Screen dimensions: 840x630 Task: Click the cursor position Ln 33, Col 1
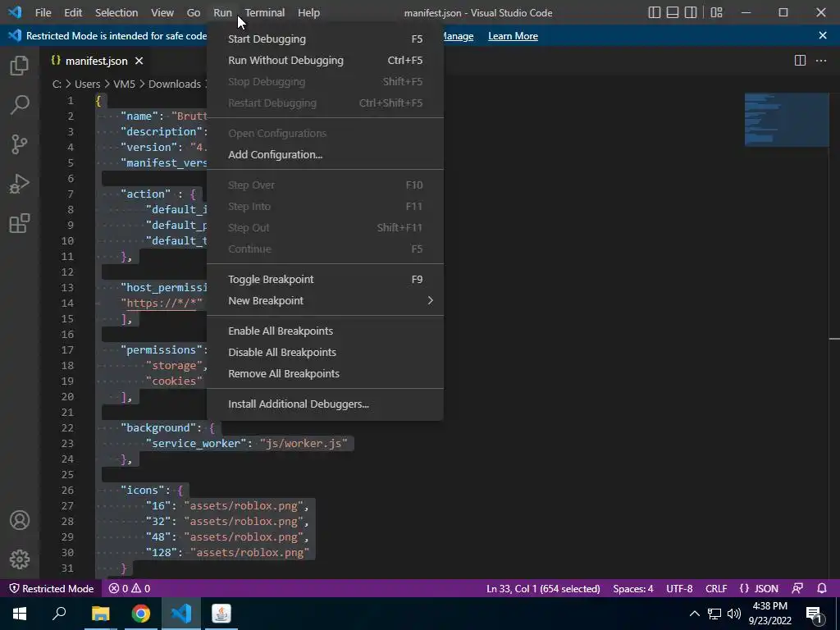tap(543, 588)
